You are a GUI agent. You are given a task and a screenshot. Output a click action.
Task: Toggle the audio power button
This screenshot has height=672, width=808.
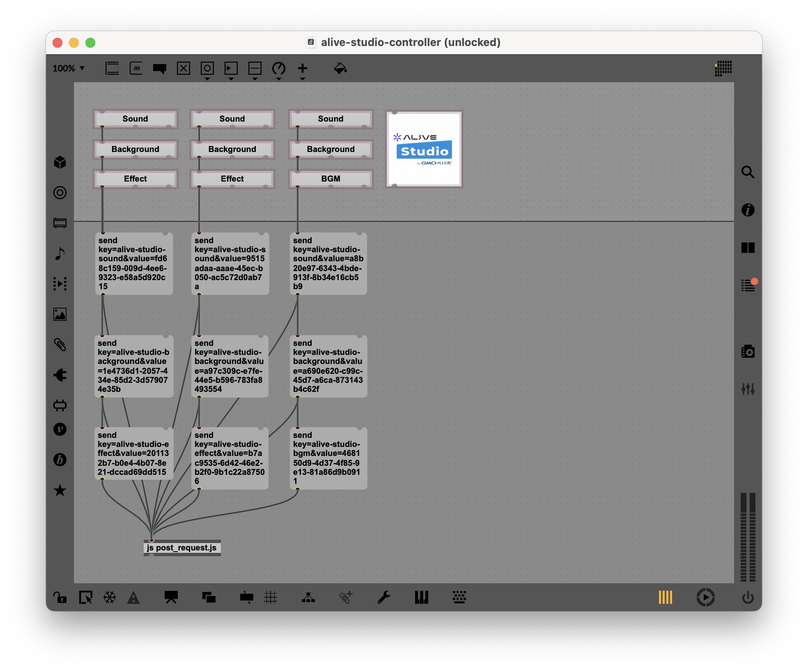pos(748,597)
